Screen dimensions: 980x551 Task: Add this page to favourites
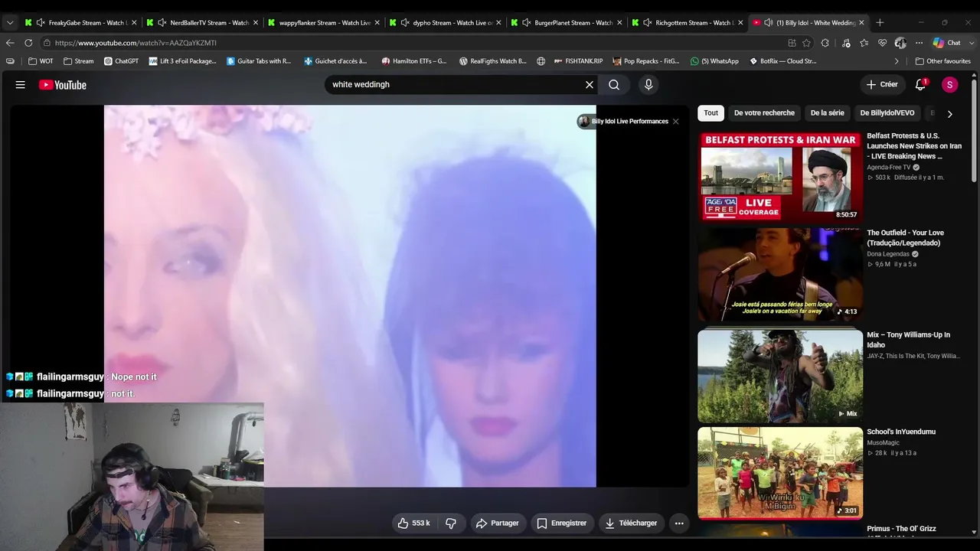pos(806,43)
